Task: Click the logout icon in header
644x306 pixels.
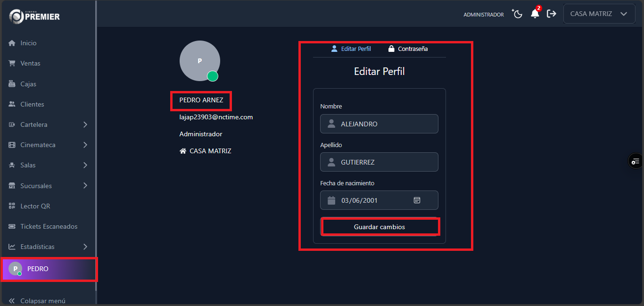Action: (551, 14)
